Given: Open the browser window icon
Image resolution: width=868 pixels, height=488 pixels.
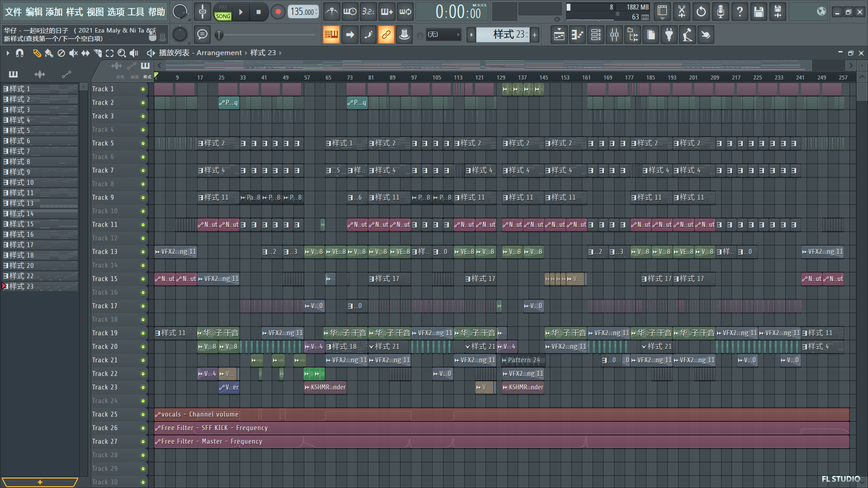Looking at the screenshot, I should [x=633, y=35].
